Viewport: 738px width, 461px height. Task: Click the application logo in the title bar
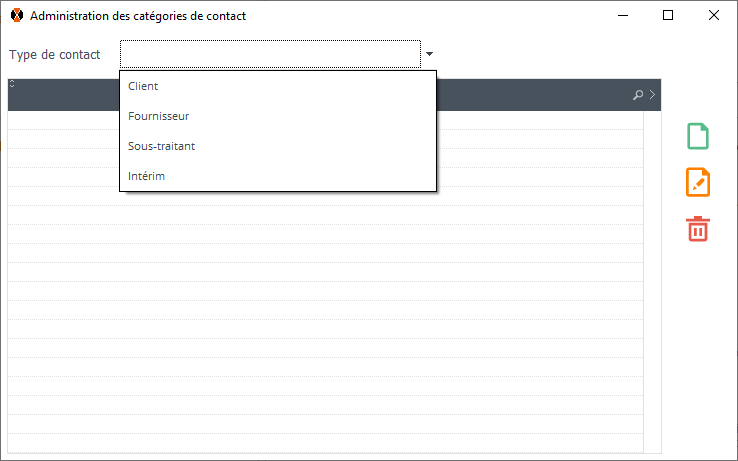pos(16,16)
